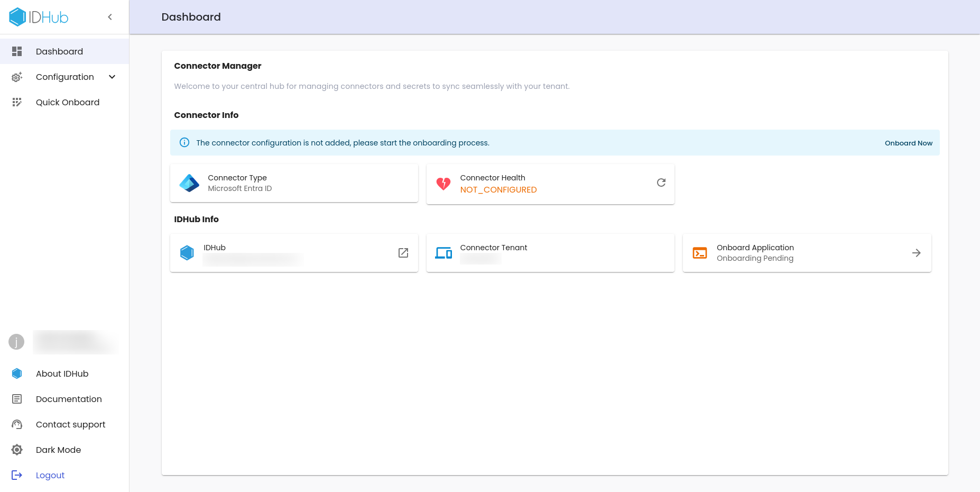Collapse the sidebar with the chevron
980x492 pixels.
click(110, 17)
